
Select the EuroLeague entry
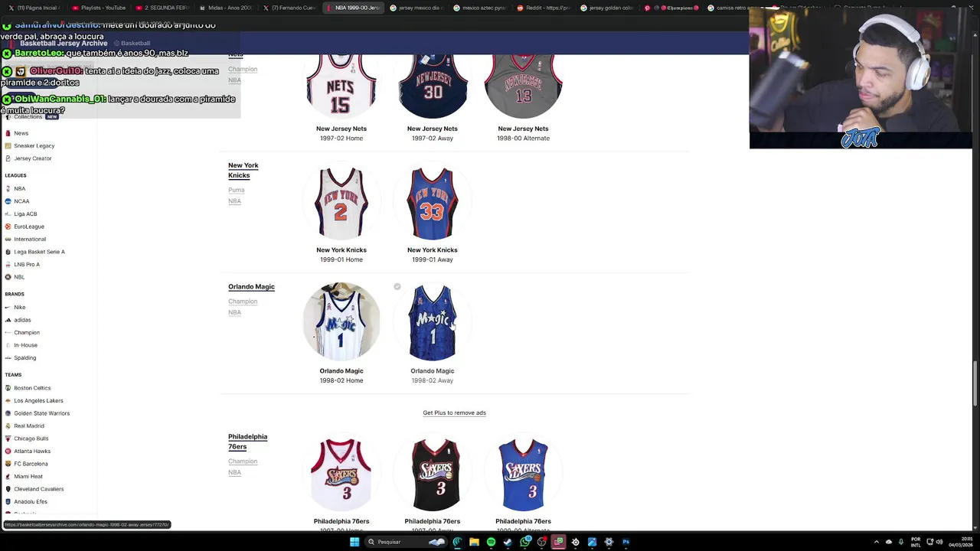tap(24, 227)
